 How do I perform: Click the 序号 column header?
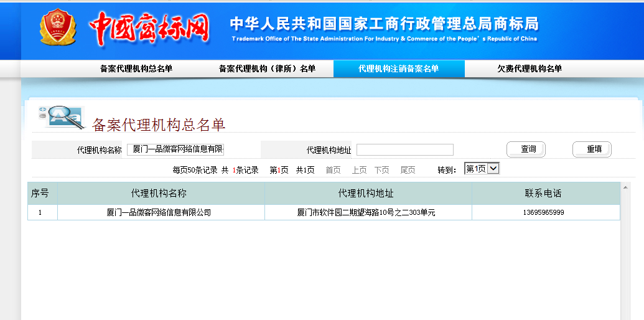(x=43, y=194)
